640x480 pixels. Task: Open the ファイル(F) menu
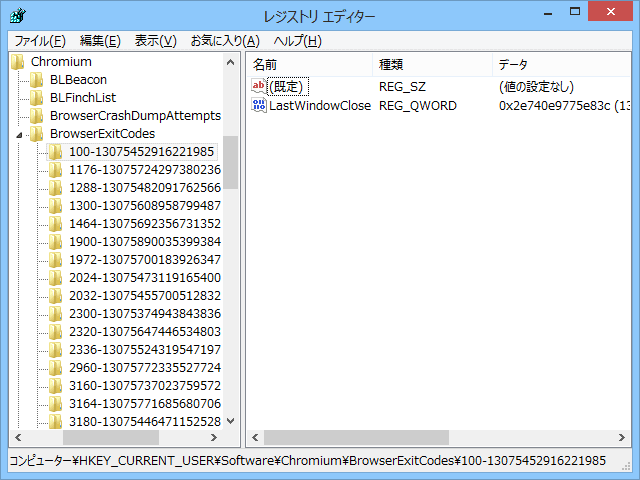click(x=40, y=41)
